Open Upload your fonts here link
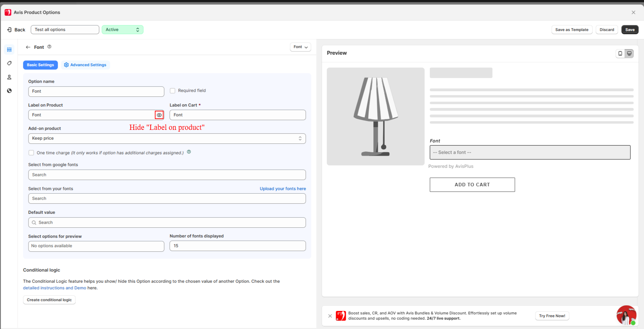Viewport: 644px width, 329px height. tap(283, 189)
